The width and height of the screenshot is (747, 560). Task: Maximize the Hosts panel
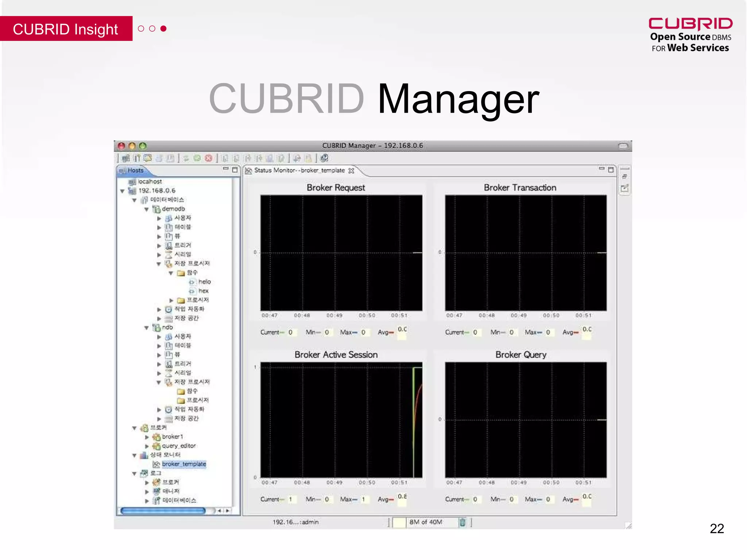click(x=235, y=170)
